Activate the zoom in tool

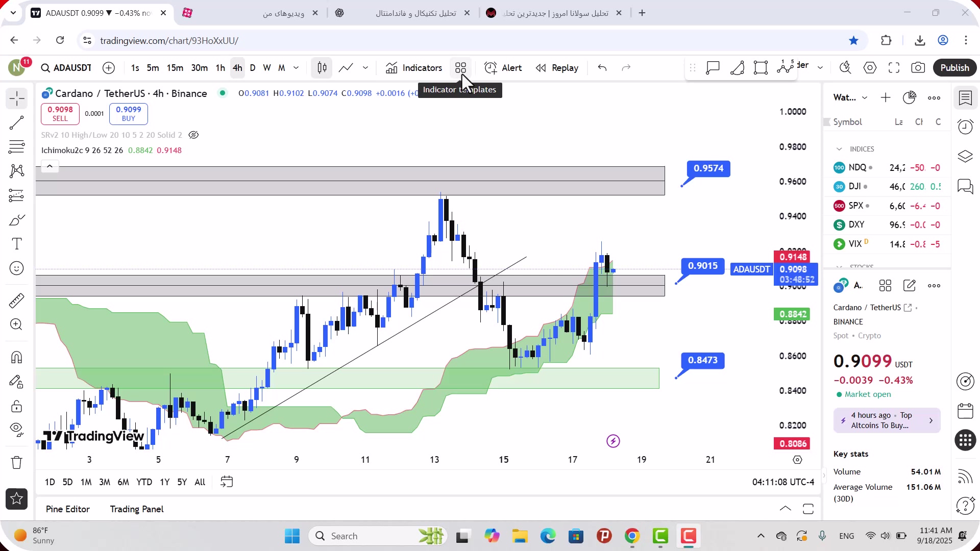click(17, 324)
